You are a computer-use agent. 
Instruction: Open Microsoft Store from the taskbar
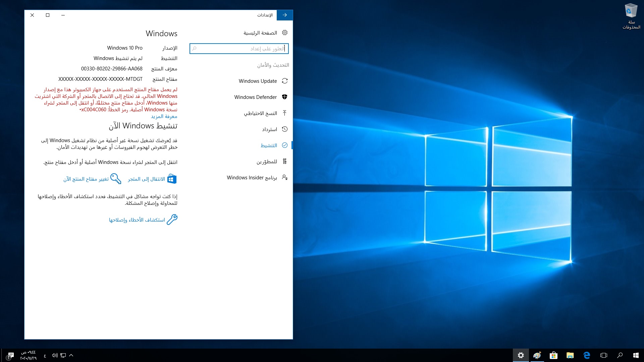[554, 355]
